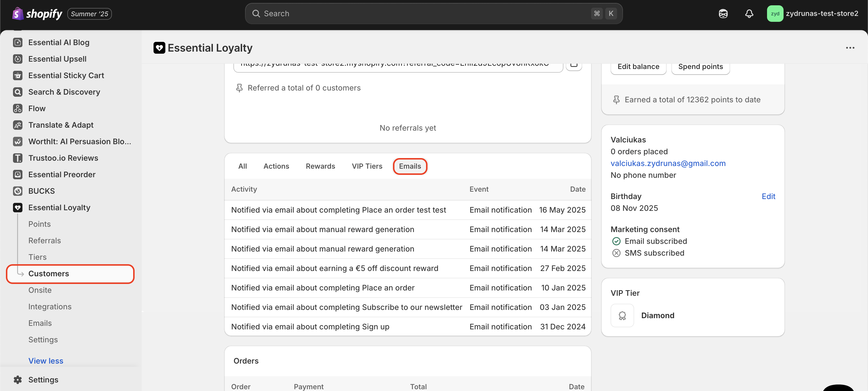
Task: Open the three-dot more actions menu
Action: click(850, 48)
